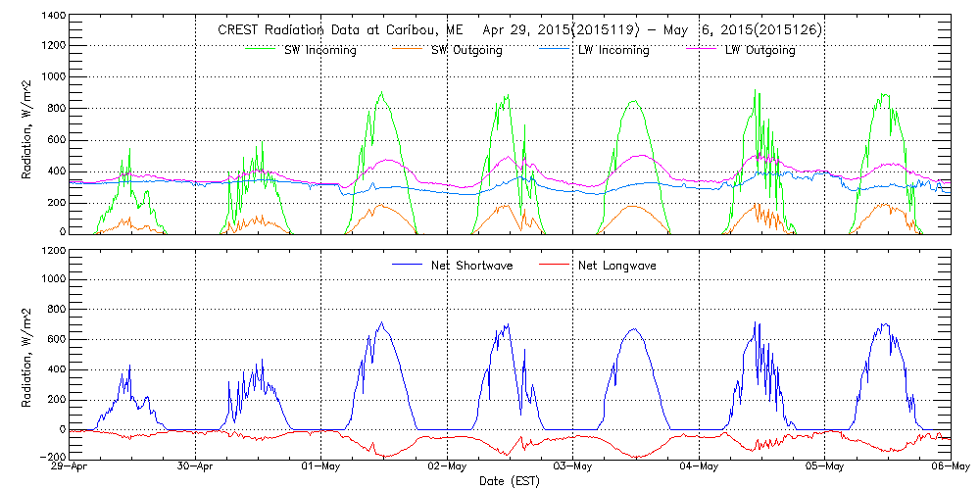Click the 04-May date tick label
980x490 pixels.
(x=699, y=468)
